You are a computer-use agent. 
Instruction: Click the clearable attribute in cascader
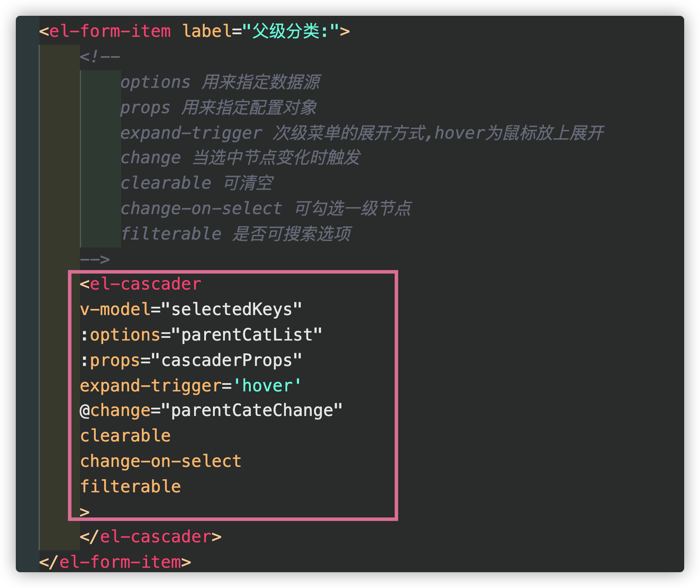125,436
